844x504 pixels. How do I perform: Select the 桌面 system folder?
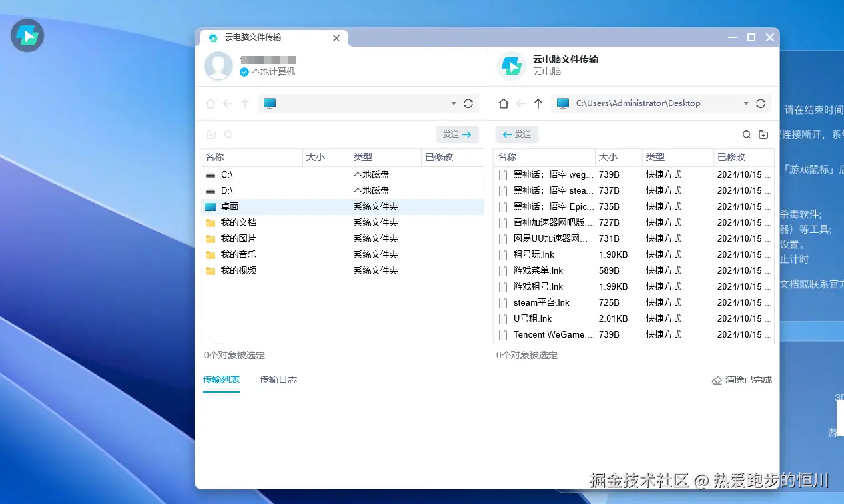pyautogui.click(x=230, y=206)
